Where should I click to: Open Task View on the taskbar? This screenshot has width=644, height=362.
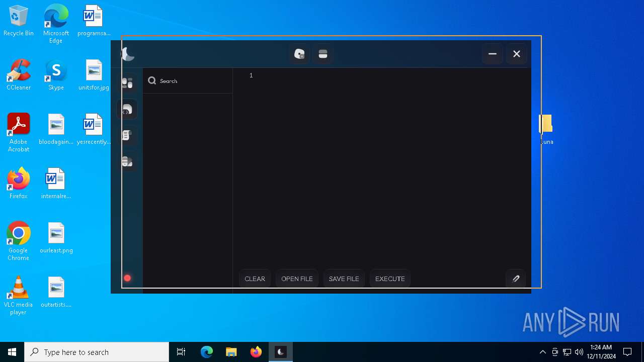tap(181, 352)
